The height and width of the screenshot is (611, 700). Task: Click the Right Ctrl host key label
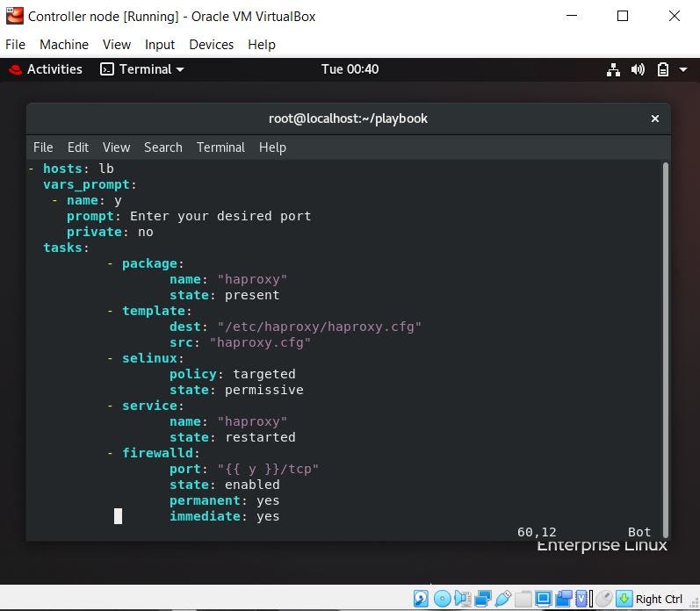point(659,599)
